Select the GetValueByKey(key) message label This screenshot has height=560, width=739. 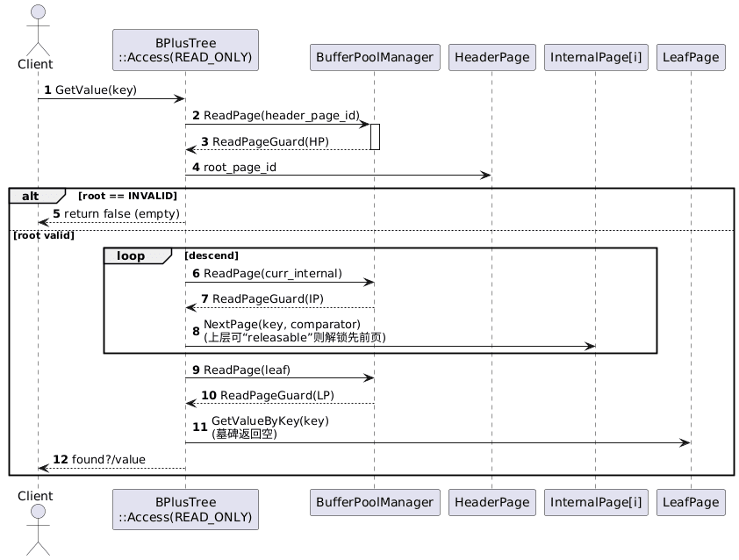click(x=269, y=421)
